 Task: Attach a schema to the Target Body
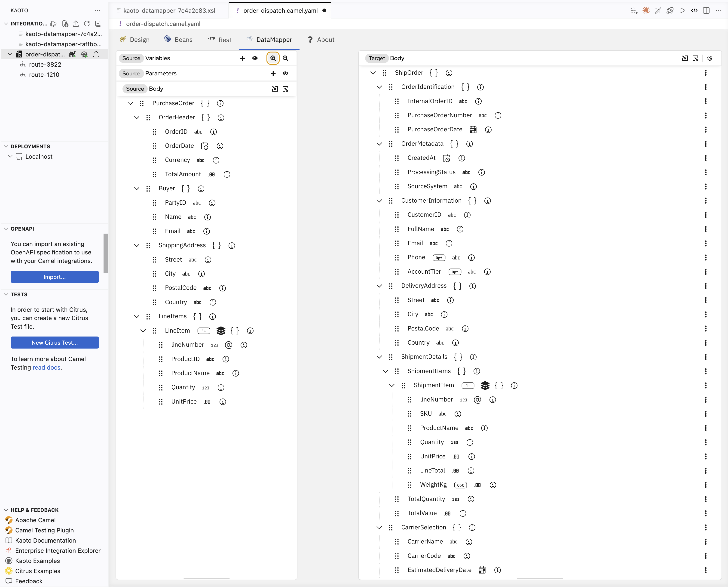pos(684,58)
